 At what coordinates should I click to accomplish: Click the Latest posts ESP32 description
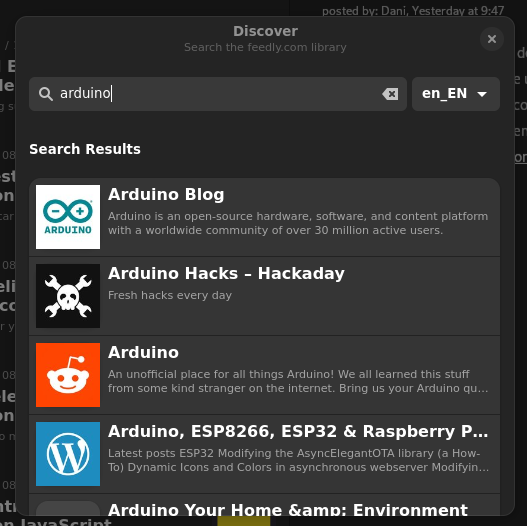[x=298, y=460]
